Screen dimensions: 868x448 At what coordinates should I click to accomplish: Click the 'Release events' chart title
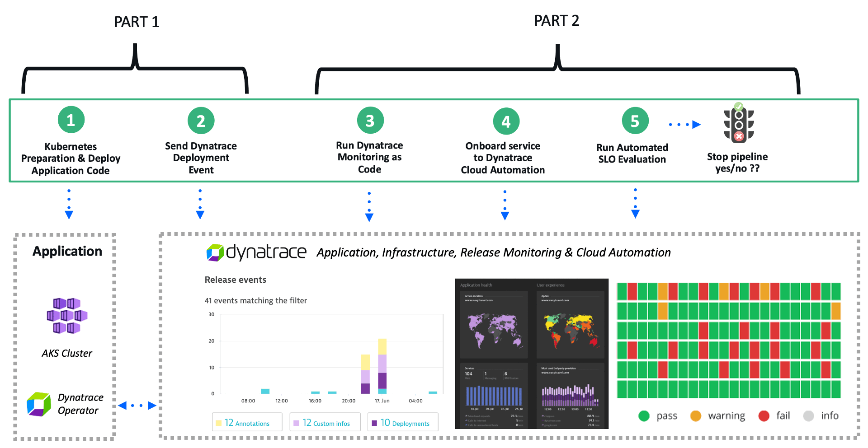[x=236, y=280]
